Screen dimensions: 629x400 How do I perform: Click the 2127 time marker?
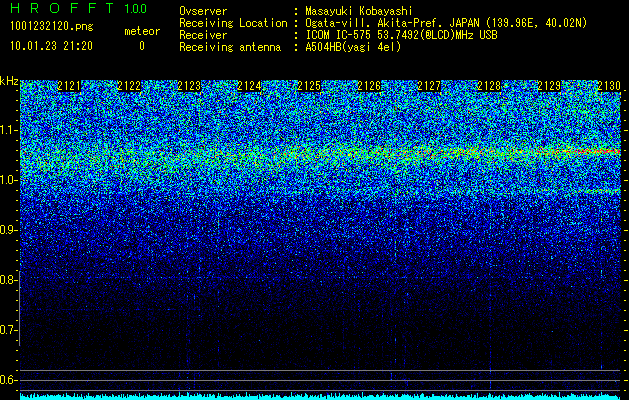pyautogui.click(x=429, y=86)
